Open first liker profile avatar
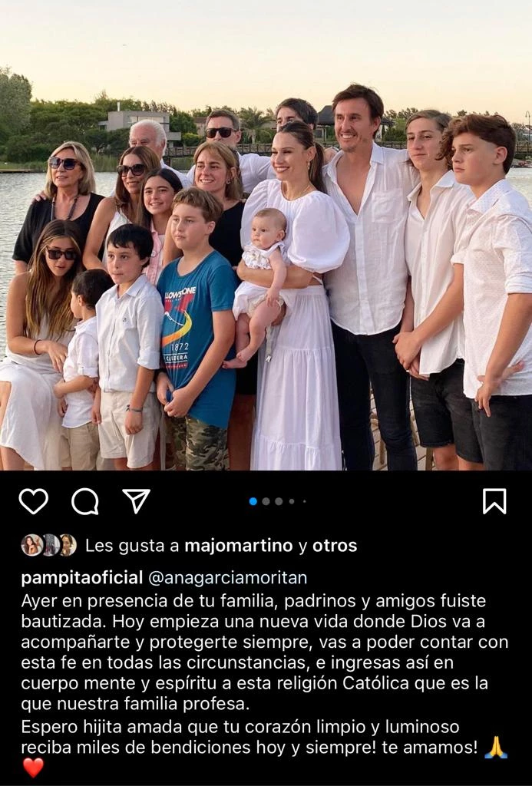Screen dimensions: 532x786 point(31,545)
